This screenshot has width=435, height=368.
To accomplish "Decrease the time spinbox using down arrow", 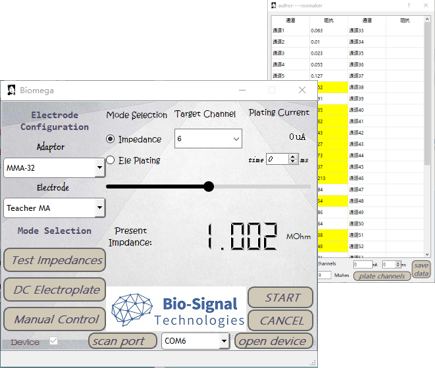I will coord(293,161).
